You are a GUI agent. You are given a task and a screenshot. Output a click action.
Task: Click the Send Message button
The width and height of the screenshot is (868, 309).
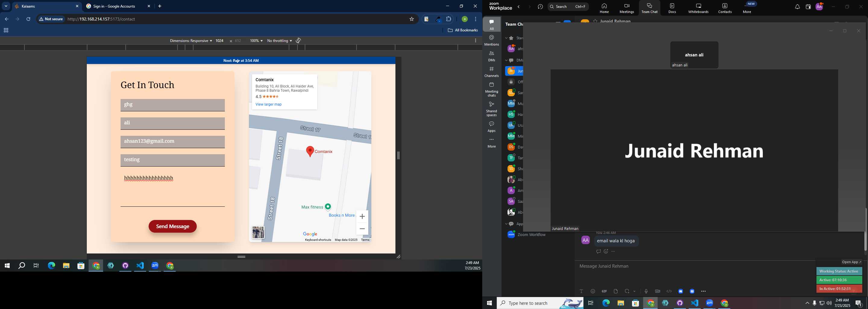pyautogui.click(x=172, y=226)
